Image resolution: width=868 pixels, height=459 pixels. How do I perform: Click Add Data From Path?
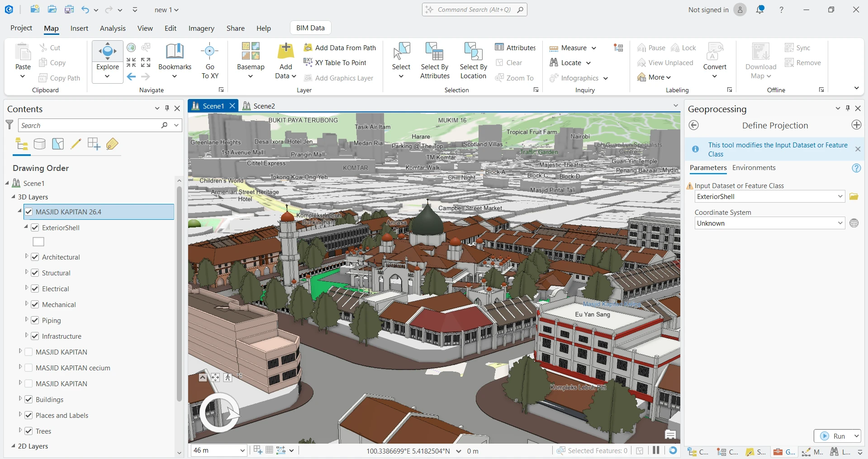tap(340, 47)
